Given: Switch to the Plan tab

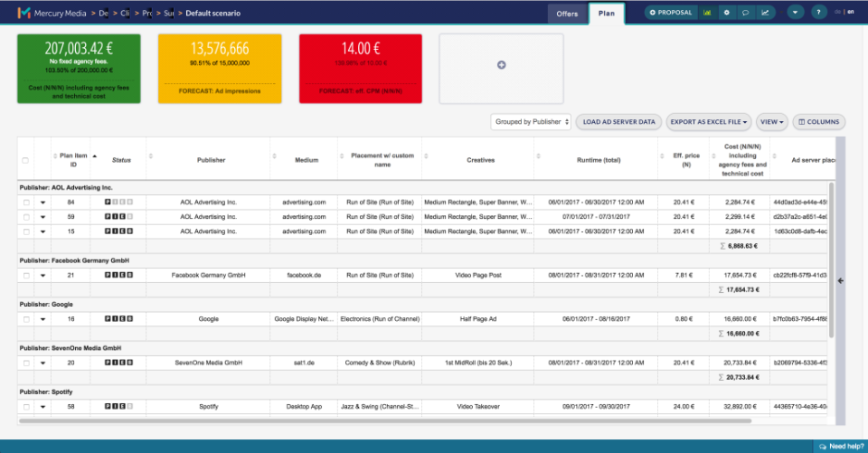Looking at the screenshot, I should (607, 14).
